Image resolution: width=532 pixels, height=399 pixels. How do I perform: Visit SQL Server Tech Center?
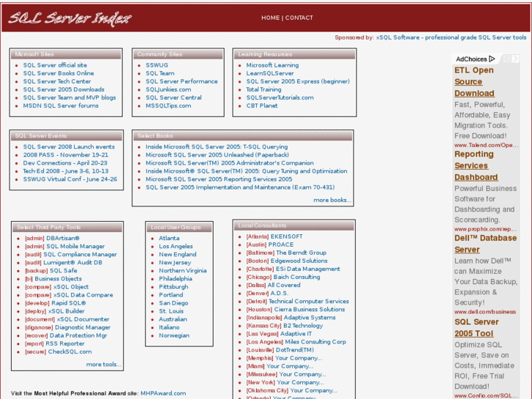57,81
